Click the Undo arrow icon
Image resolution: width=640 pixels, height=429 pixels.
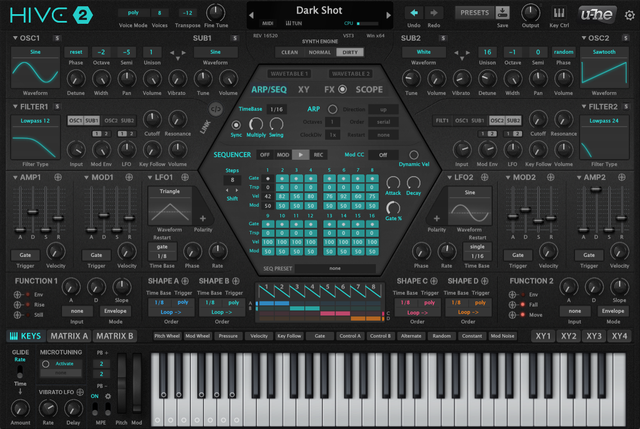tap(414, 13)
